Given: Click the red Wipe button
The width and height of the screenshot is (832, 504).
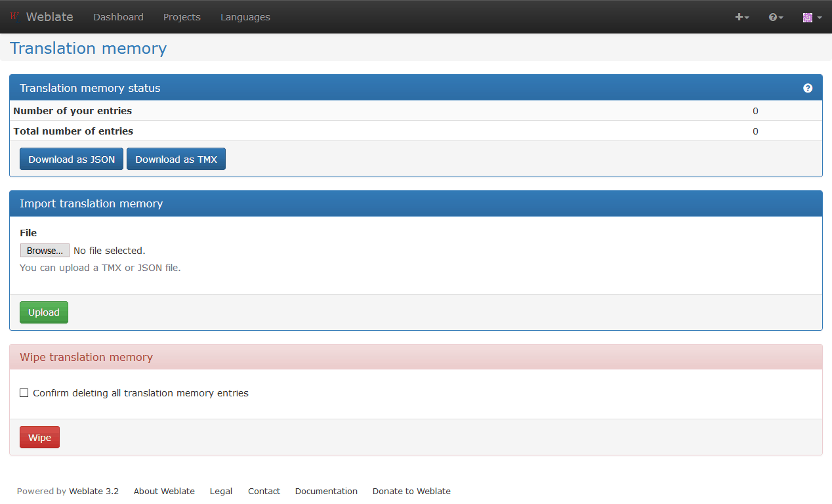Looking at the screenshot, I should 39,437.
